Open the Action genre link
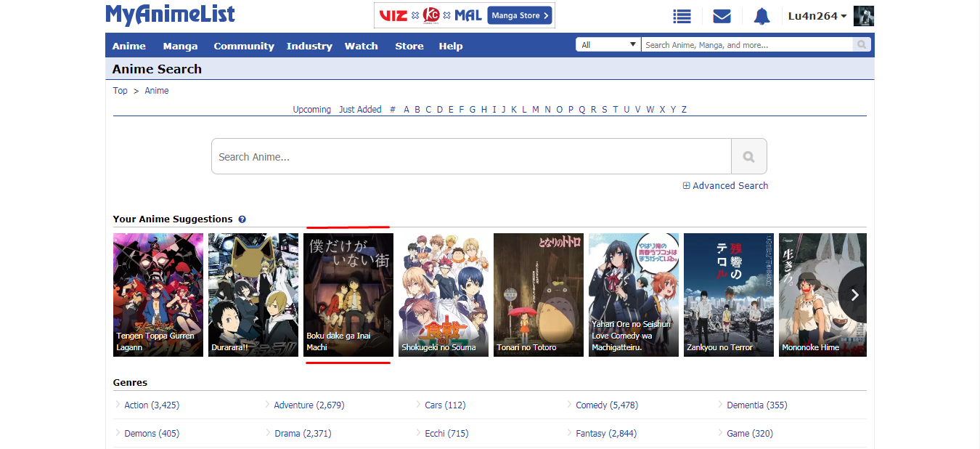The width and height of the screenshot is (980, 449). click(152, 405)
